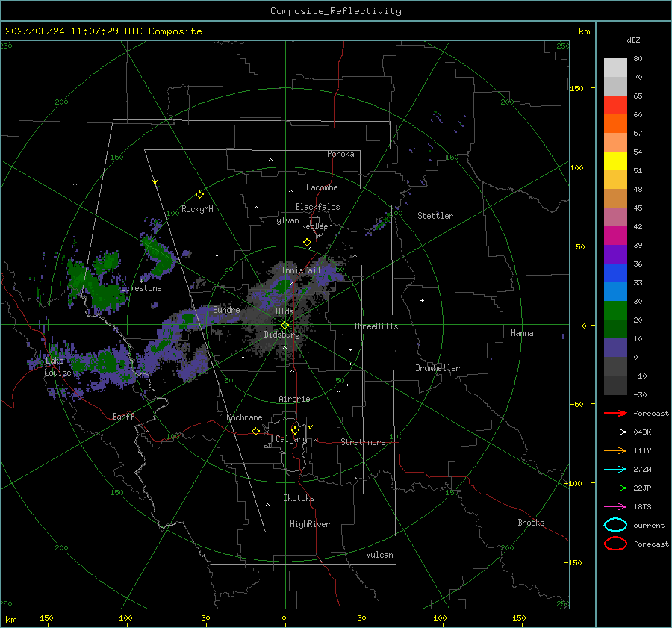Click the Didsbury city label
672x628 pixels.
(x=281, y=335)
